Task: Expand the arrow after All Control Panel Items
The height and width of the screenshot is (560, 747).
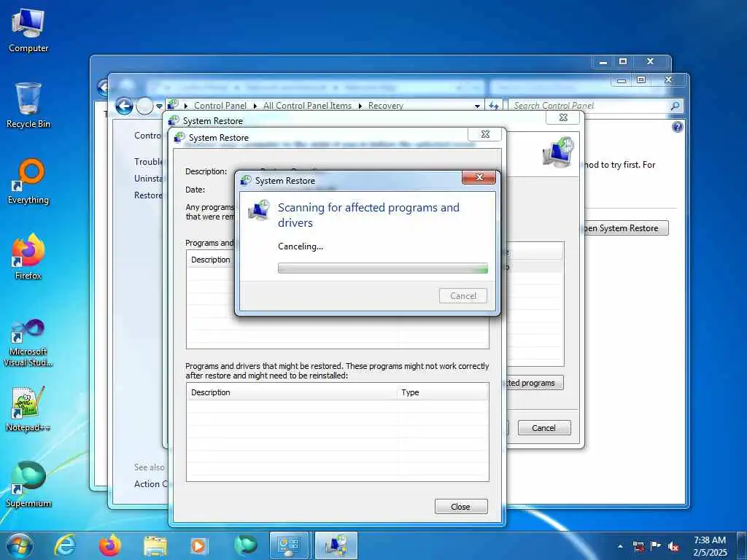Action: pos(360,106)
